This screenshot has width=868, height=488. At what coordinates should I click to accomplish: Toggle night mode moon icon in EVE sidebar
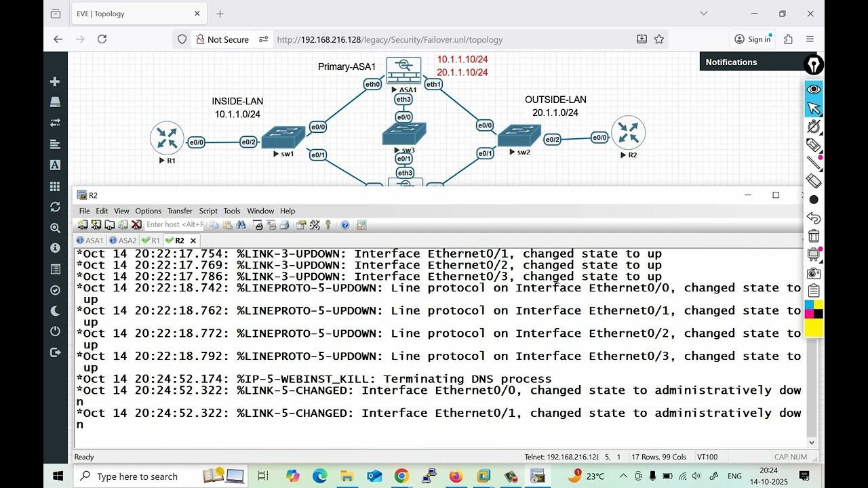click(55, 311)
